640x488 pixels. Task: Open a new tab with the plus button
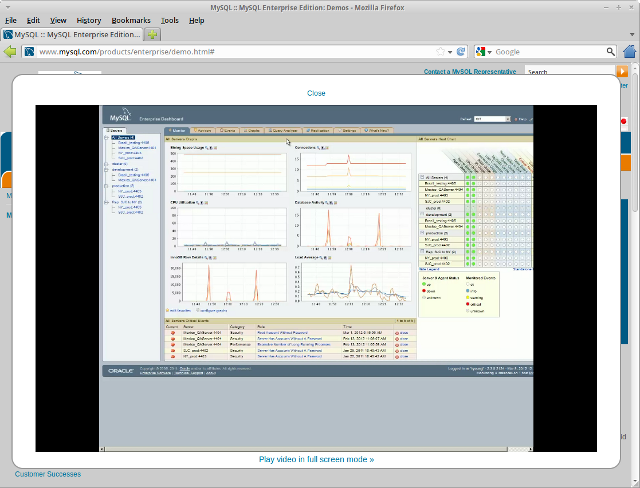click(x=153, y=35)
